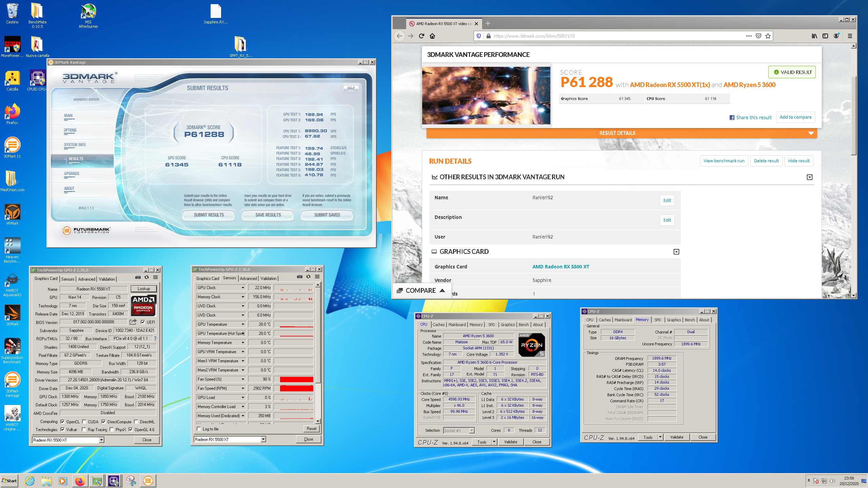868x488 pixels.
Task: Click the screenshot camera icon in left GPU-Z window
Action: click(138, 277)
